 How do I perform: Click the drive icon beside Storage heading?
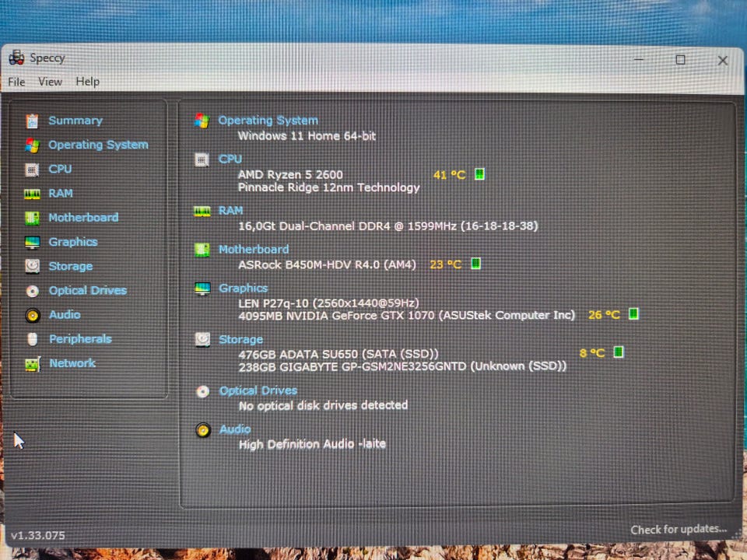(202, 340)
